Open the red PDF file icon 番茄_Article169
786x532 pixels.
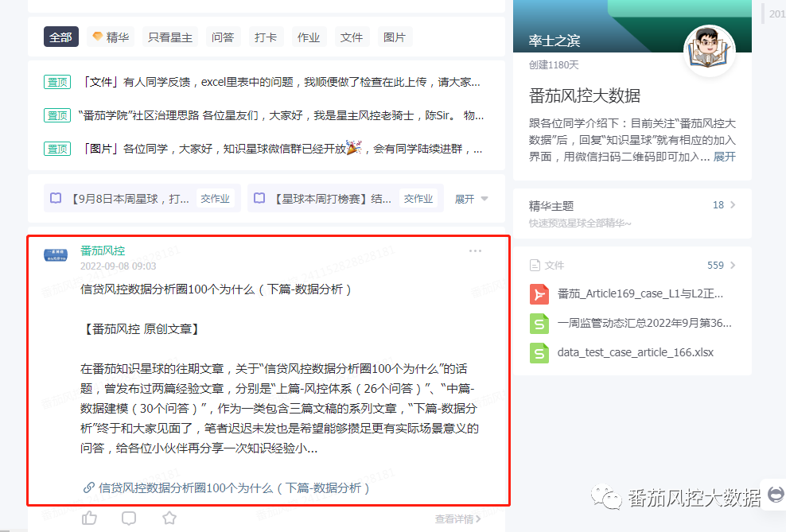(539, 294)
